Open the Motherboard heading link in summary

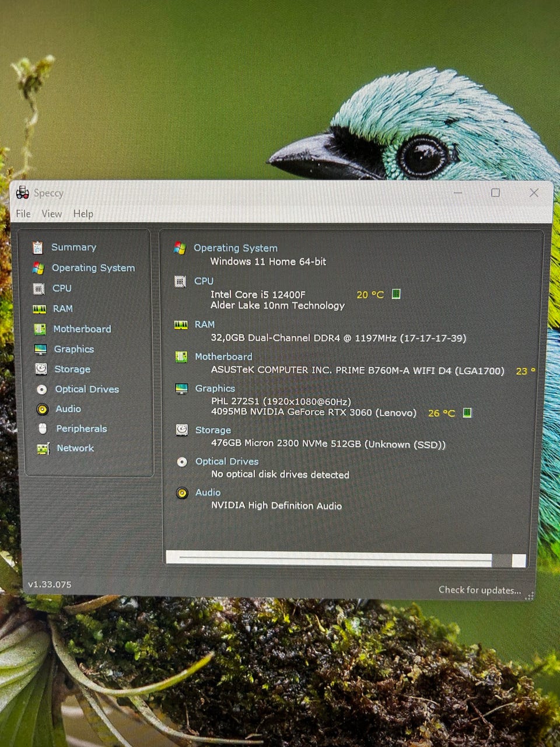(x=223, y=357)
